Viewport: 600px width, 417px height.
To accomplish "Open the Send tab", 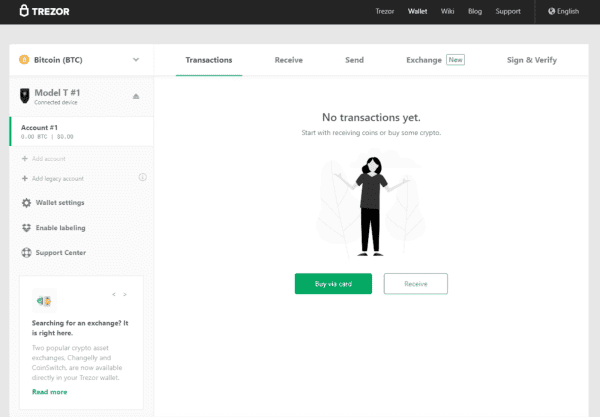I will click(x=354, y=60).
